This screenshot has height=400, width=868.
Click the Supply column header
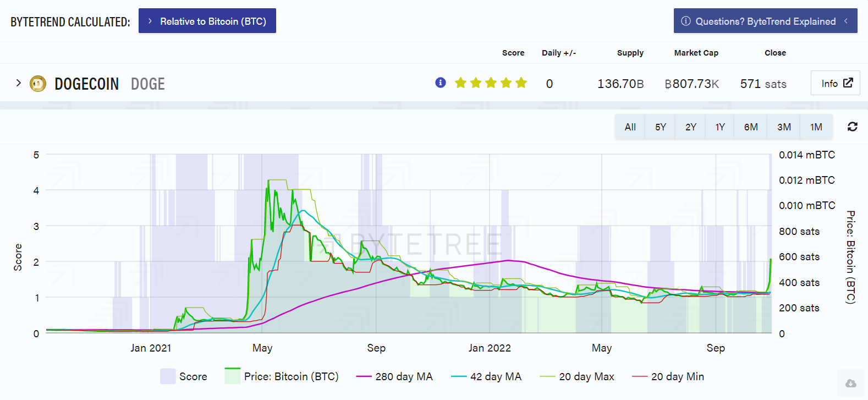pyautogui.click(x=630, y=53)
